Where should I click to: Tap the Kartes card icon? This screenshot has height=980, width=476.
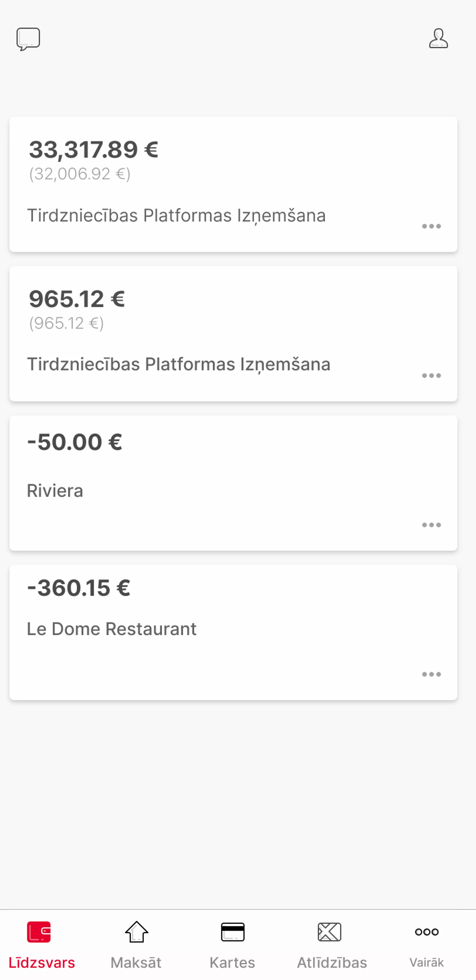233,932
